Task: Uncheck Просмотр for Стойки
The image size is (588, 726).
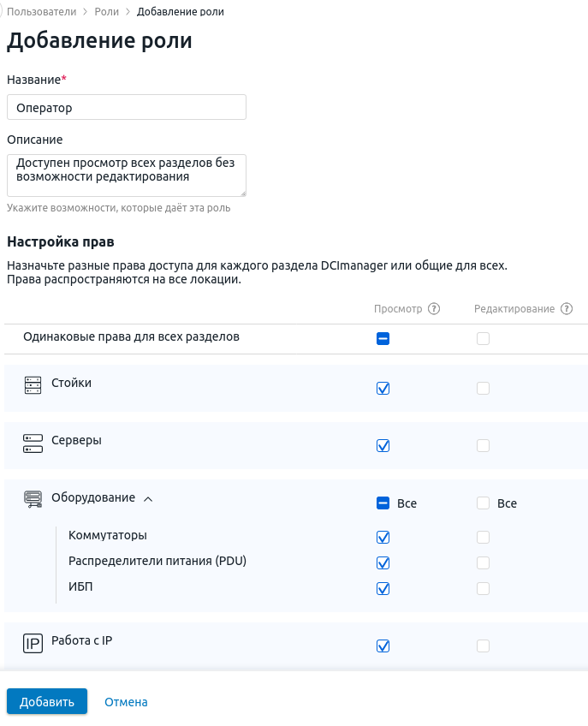Action: (383, 388)
